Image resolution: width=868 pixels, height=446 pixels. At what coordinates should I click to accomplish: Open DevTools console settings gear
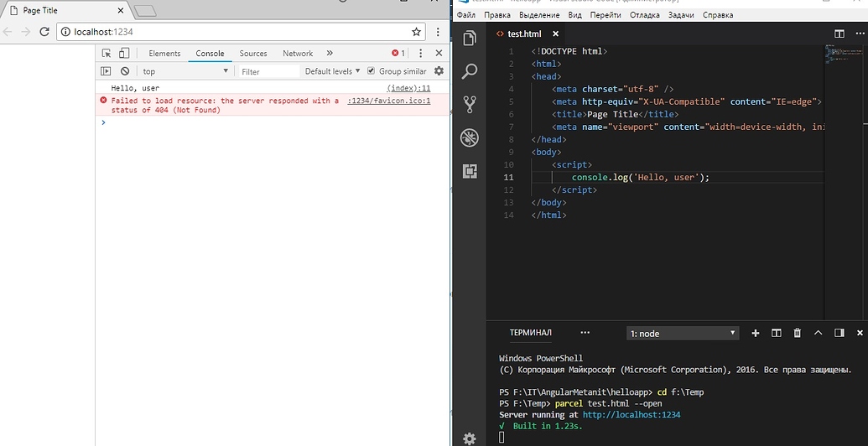pos(439,70)
